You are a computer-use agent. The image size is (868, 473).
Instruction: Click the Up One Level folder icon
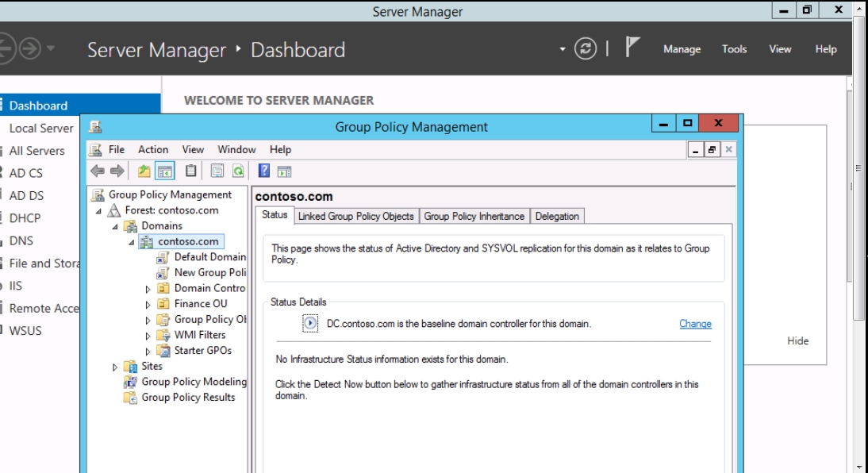[x=145, y=171]
